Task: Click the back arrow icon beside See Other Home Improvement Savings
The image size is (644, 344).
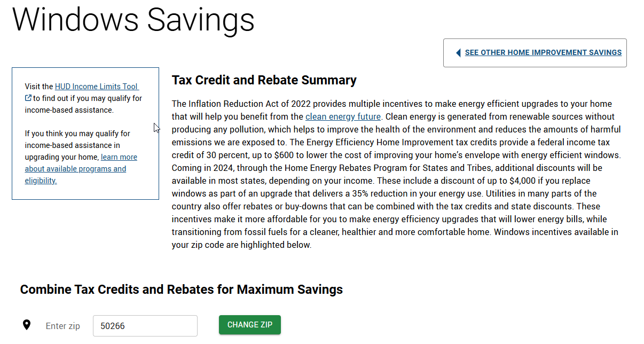Action: [x=458, y=53]
